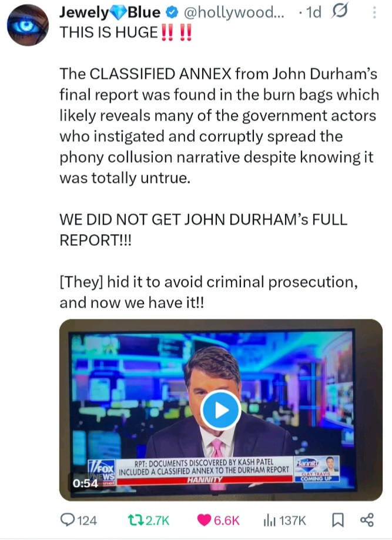Open the reply bubble icon

point(67,519)
